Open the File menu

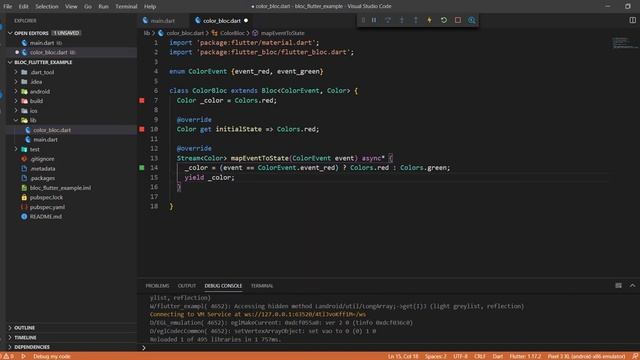tap(8, 6)
